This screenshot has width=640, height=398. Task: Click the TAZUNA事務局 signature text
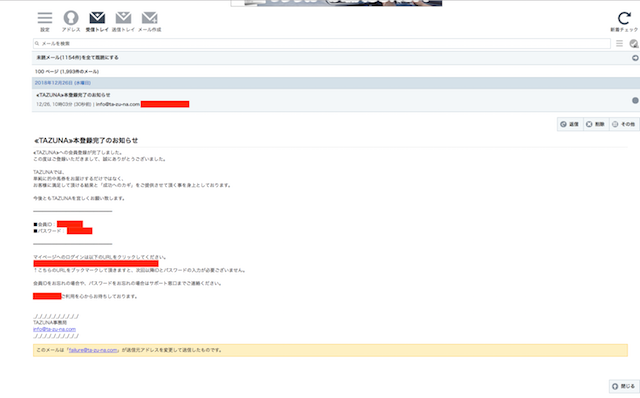pyautogui.click(x=50, y=322)
